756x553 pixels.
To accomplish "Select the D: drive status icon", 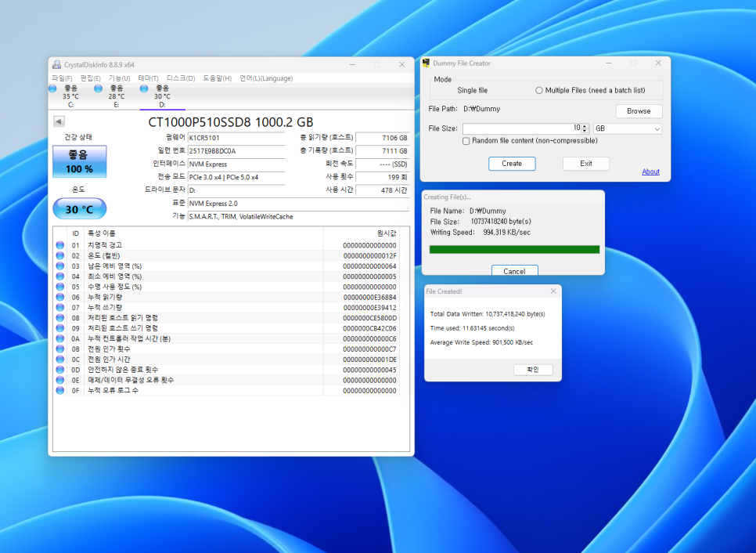I will (x=145, y=89).
